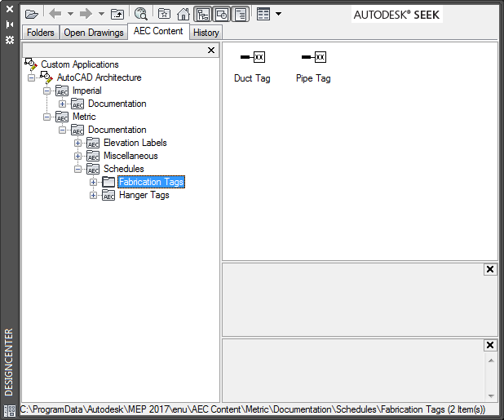Image resolution: width=504 pixels, height=420 pixels.
Task: Open the Back history dropdown arrow
Action: pyautogui.click(x=70, y=14)
